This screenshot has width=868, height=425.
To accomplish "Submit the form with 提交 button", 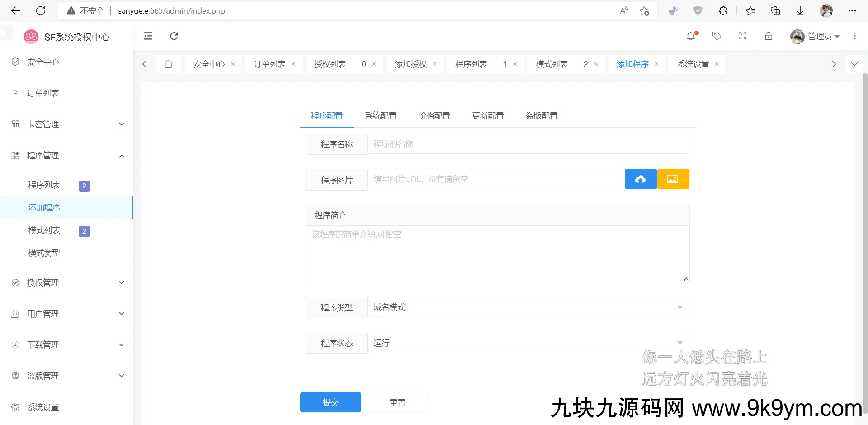I will tap(330, 402).
